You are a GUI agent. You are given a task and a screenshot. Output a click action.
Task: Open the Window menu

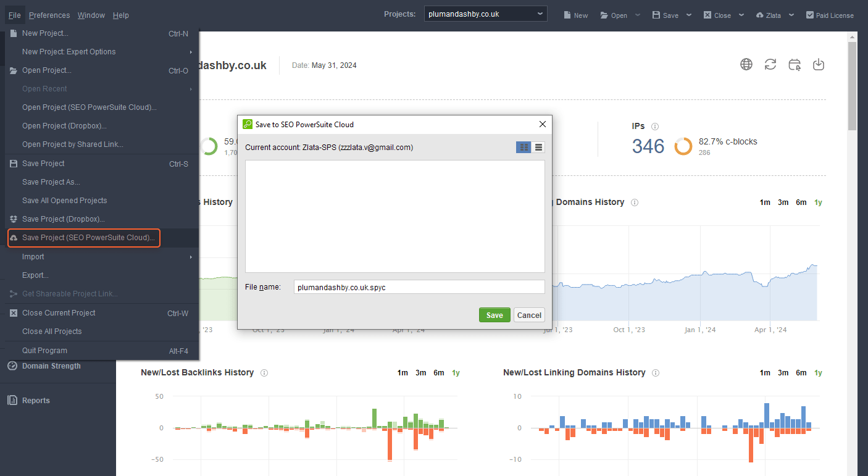pyautogui.click(x=91, y=15)
